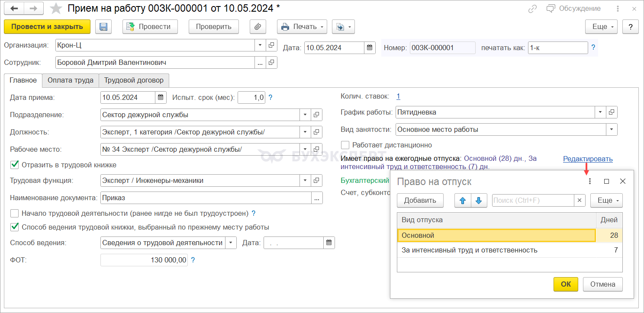Click the paperclip attached files icon
This screenshot has width=644, height=313.
(x=258, y=27)
